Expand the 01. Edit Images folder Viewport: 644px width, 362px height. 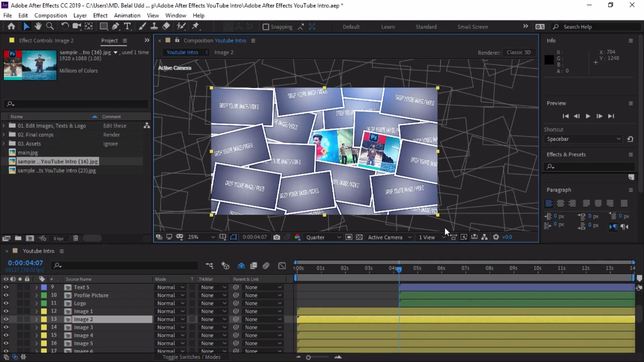pyautogui.click(x=4, y=126)
